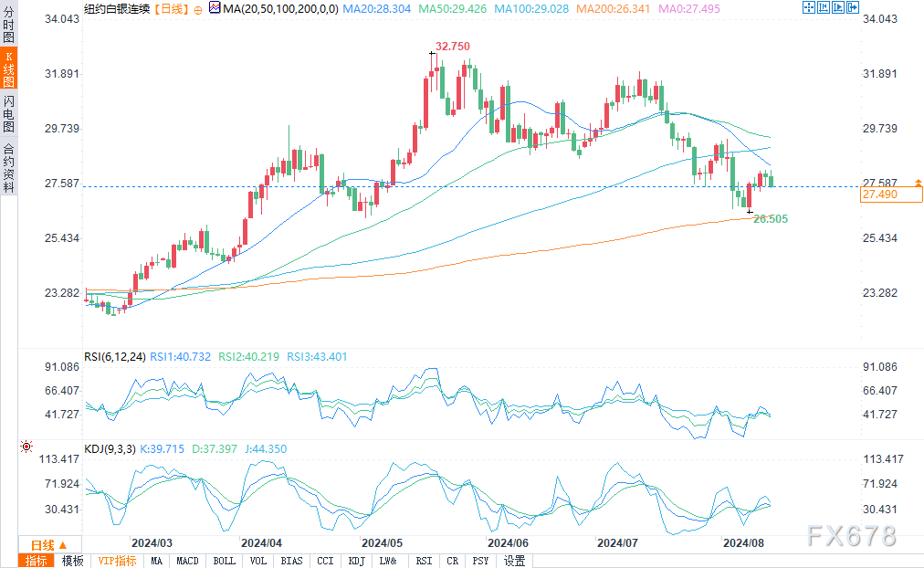Click the first layout icon at top right

[x=808, y=7]
